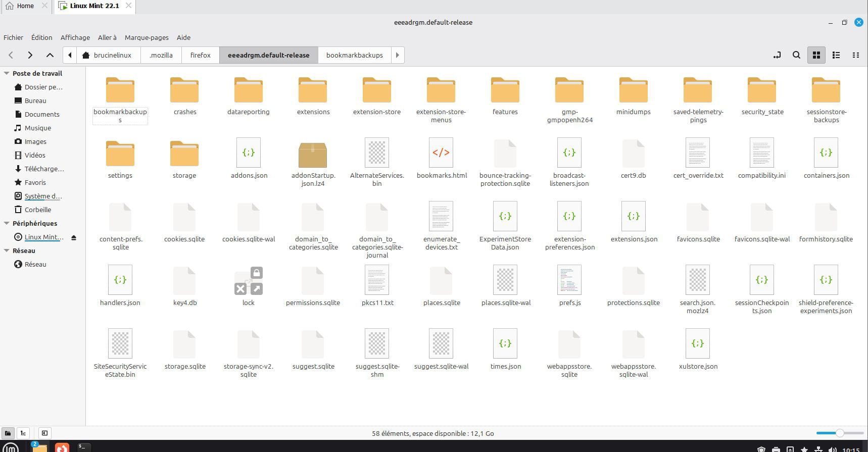This screenshot has height=452, width=868.
Task: Open the addonStartup.json.lz4 archive
Action: coord(313,154)
